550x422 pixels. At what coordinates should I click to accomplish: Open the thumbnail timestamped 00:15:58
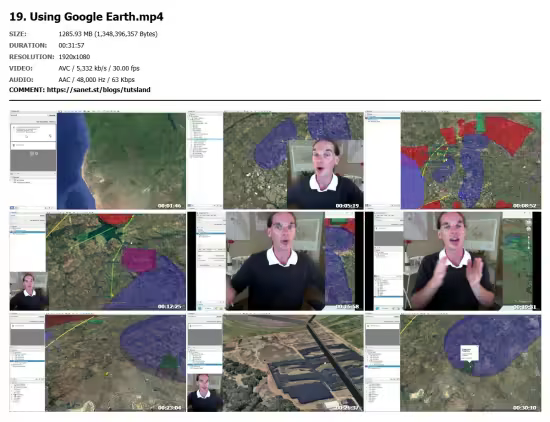(x=275, y=261)
